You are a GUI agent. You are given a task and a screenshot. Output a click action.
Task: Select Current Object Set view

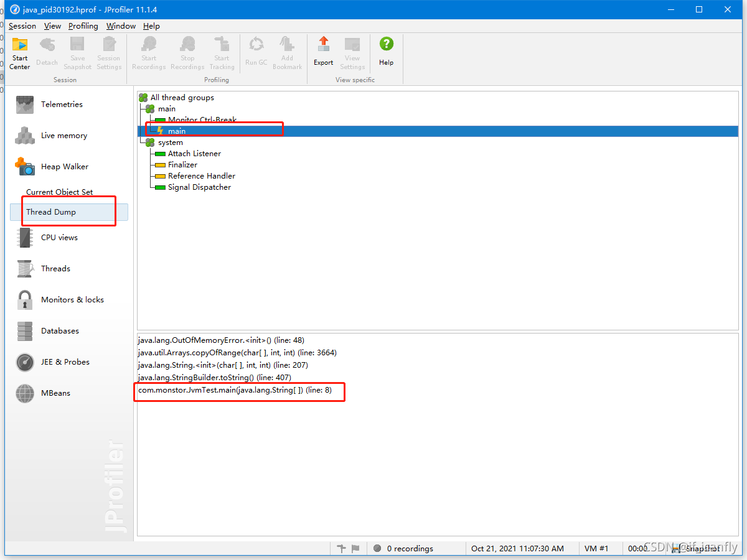click(x=60, y=192)
